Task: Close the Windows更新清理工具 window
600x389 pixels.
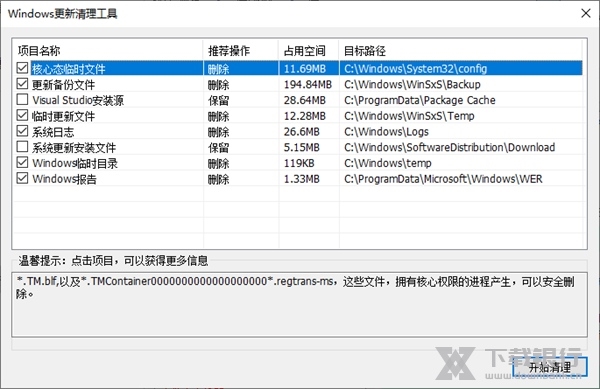Action: tap(585, 13)
